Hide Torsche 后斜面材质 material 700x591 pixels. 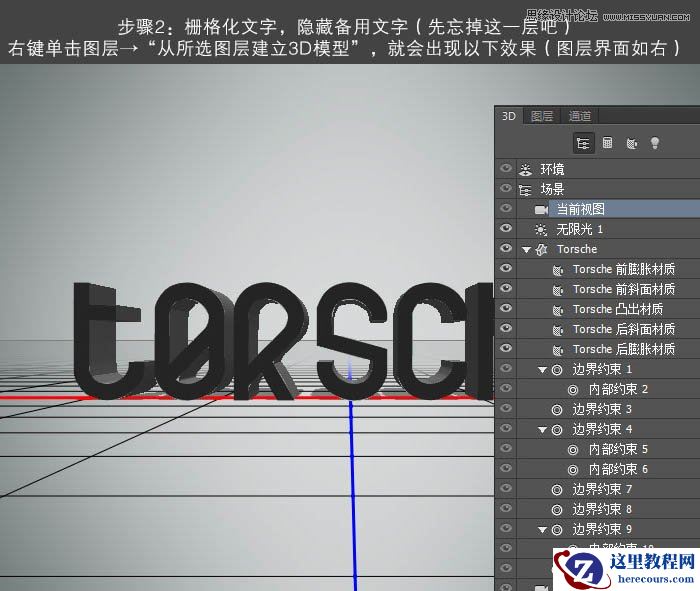pos(506,328)
